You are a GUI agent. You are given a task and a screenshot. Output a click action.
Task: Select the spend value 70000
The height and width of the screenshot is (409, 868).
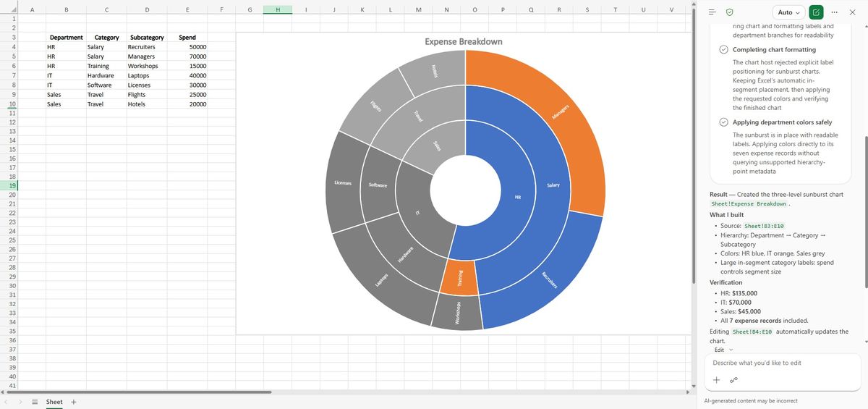(187, 56)
